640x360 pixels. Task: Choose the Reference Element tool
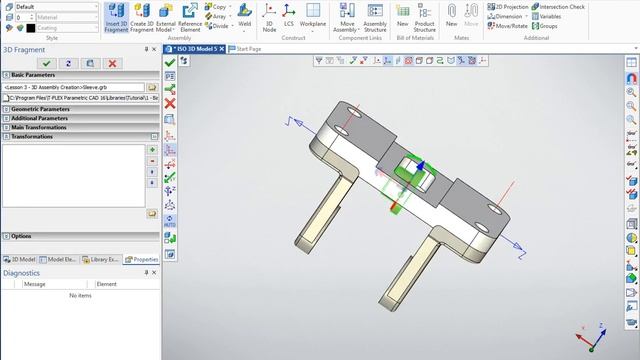point(190,18)
